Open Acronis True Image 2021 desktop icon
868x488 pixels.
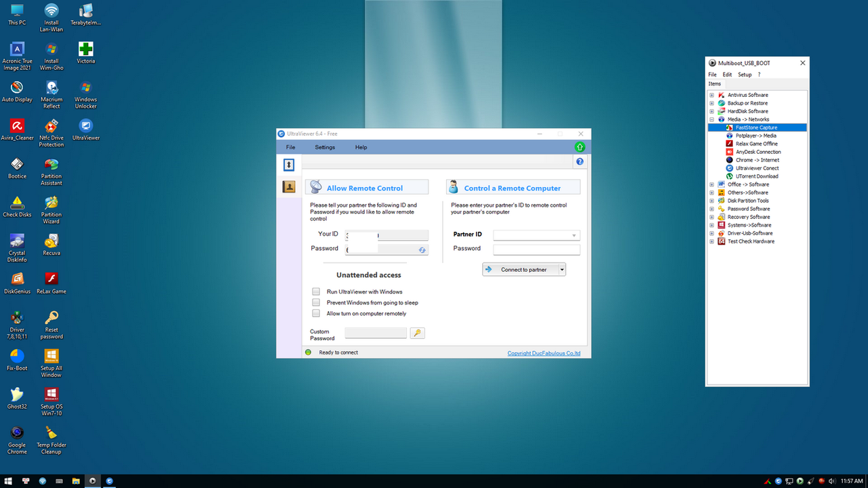[17, 57]
